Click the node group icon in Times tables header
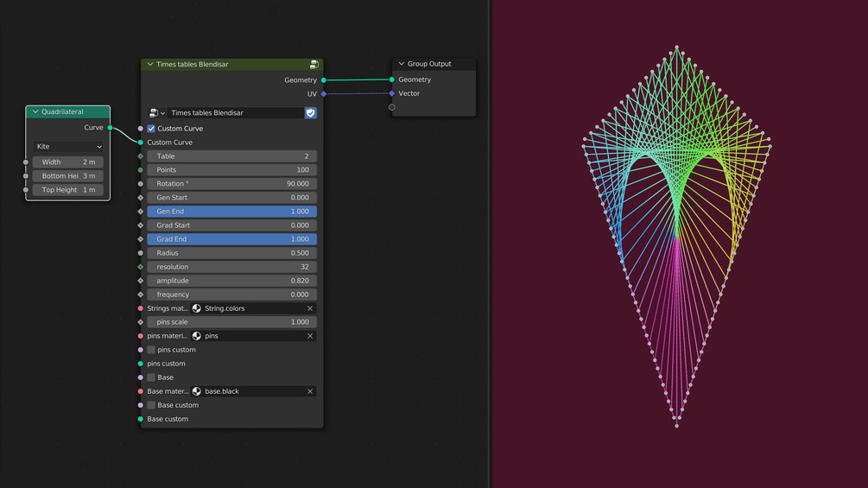 tap(314, 64)
